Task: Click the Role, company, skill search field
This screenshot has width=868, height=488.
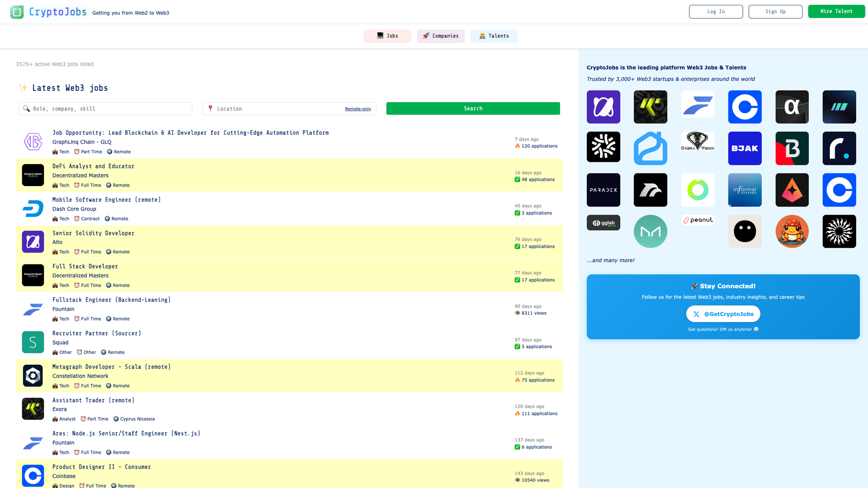Action: point(105,108)
